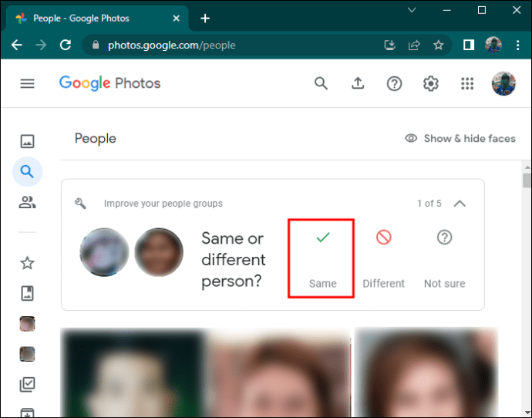The width and height of the screenshot is (532, 418).
Task: Click the wrench icon in improve card
Action: 80,204
